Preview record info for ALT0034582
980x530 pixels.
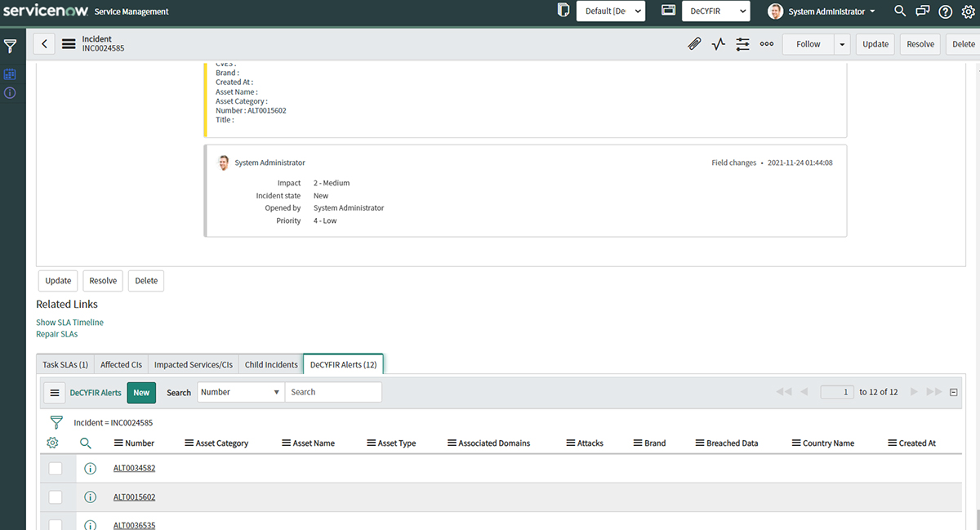click(x=91, y=468)
